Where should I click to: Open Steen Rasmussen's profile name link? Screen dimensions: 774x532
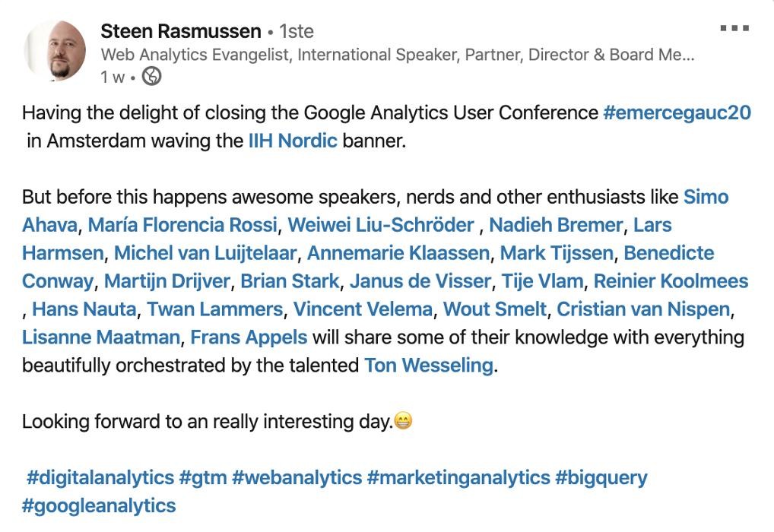coord(180,31)
